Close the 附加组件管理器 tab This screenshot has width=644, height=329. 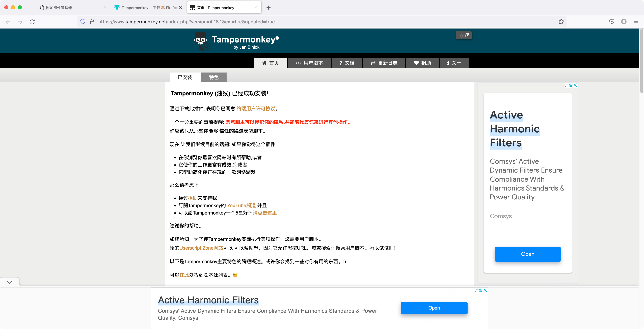tap(105, 8)
